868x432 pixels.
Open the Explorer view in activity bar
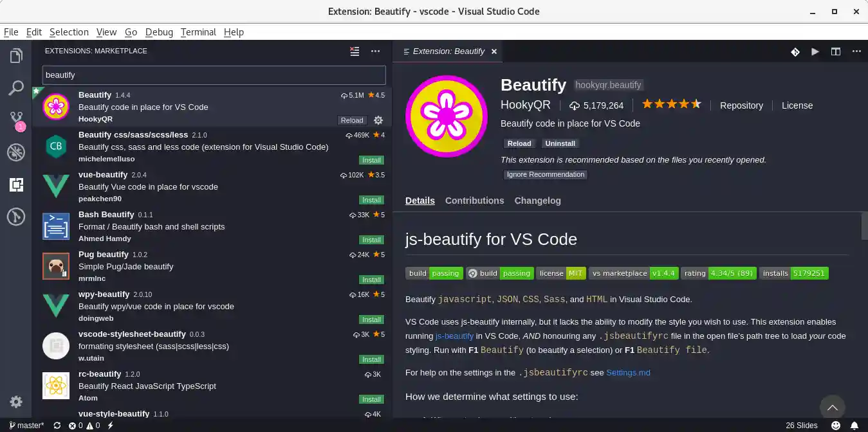[x=16, y=56]
